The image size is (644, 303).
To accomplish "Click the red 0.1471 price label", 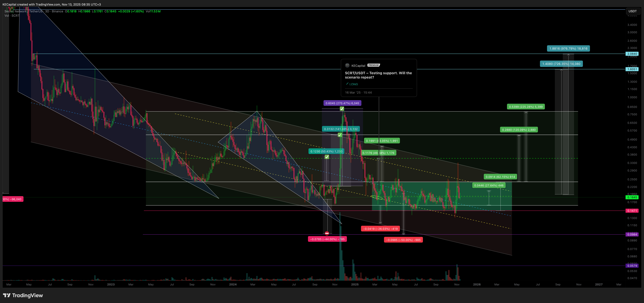I will tap(632, 211).
